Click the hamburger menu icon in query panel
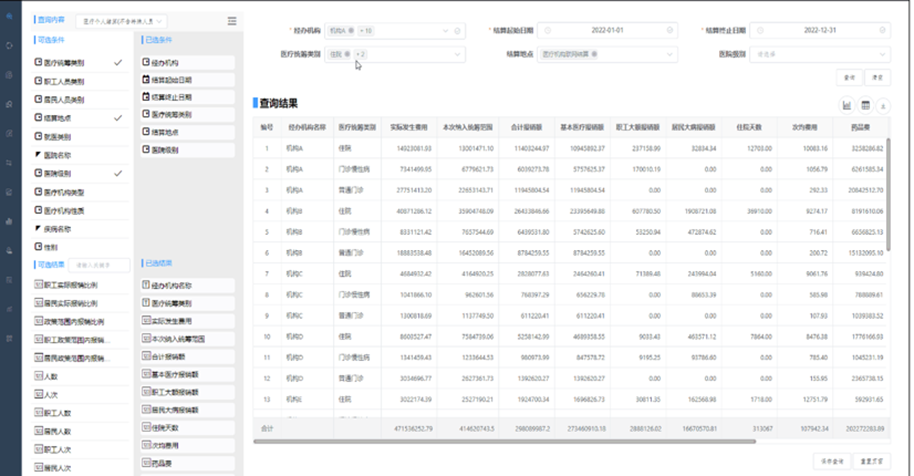 click(232, 21)
